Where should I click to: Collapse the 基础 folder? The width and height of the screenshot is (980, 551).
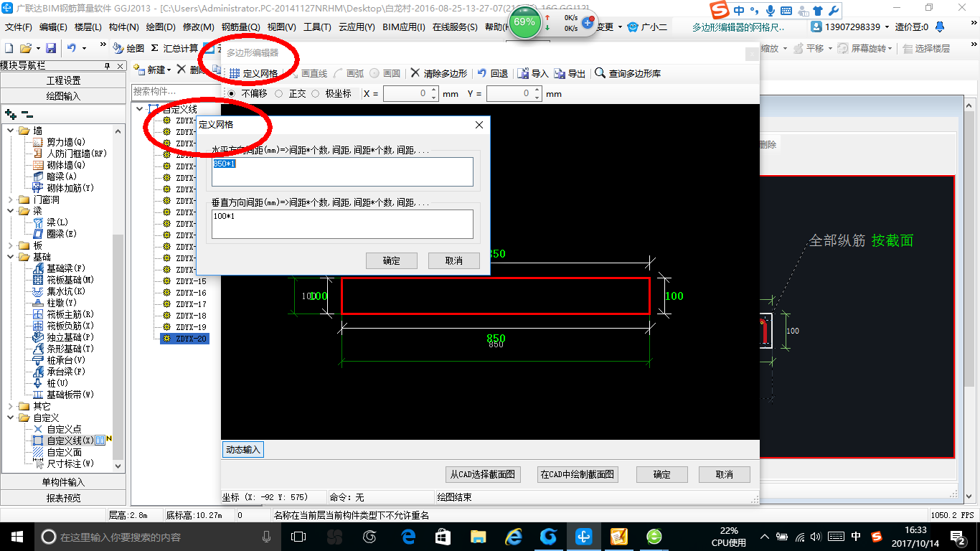coord(11,257)
